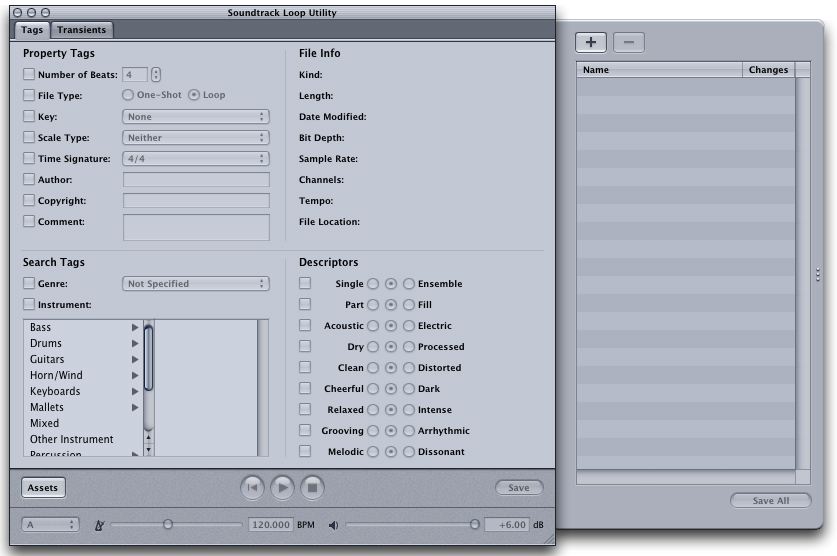Open the Time Signature 4/4 dropdown
Screen dimensions: 837x556
tap(196, 158)
